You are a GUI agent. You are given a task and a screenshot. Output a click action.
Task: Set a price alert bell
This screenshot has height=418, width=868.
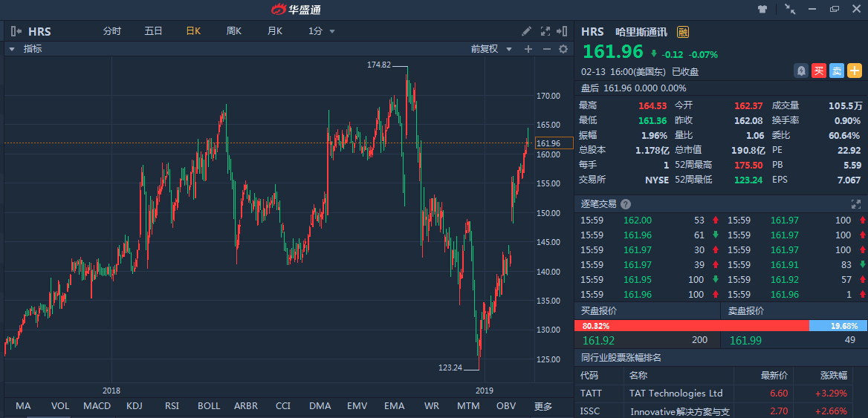click(801, 71)
